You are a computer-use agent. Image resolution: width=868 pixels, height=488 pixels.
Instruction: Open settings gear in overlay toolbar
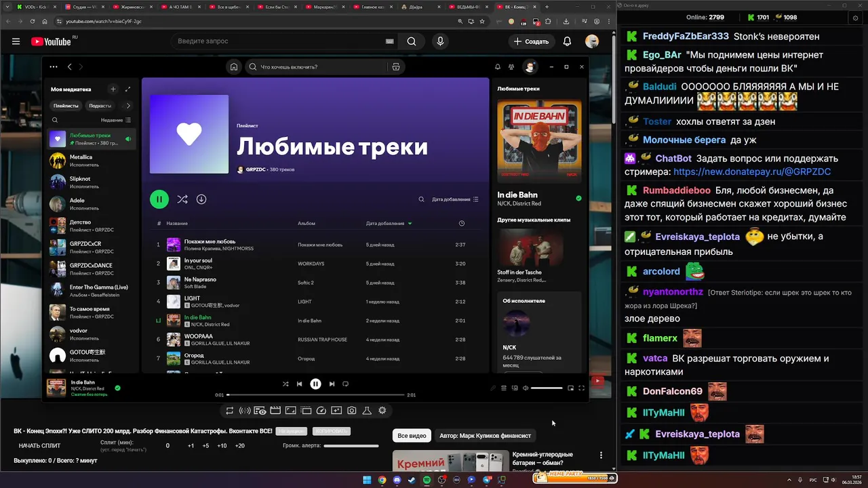(x=382, y=410)
